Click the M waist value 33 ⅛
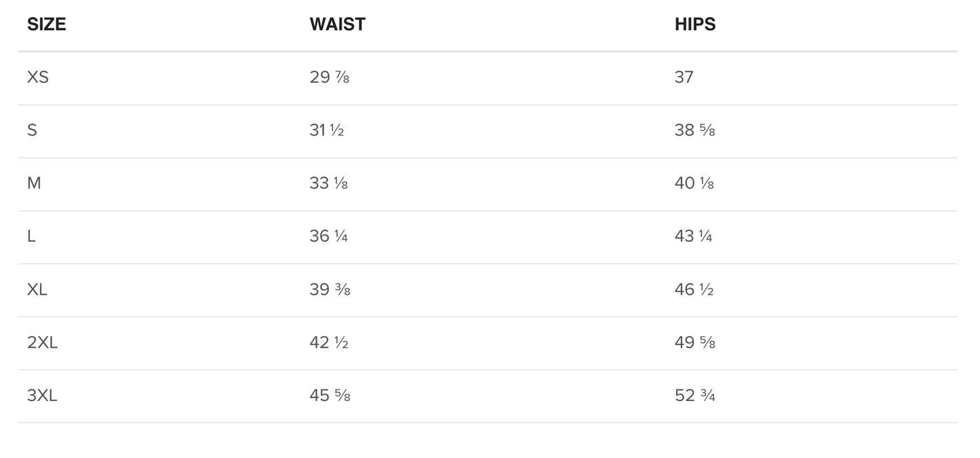 tap(328, 183)
